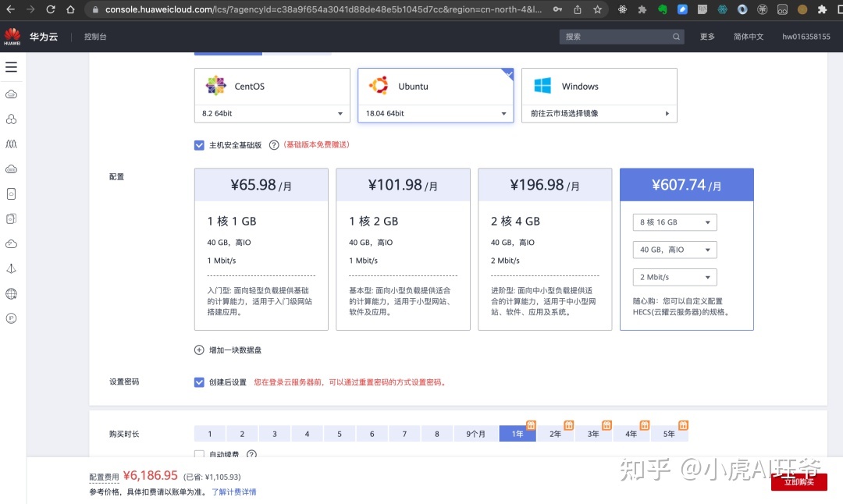Click the share icon in address bar
Image resolution: width=843 pixels, height=504 pixels.
click(x=578, y=9)
